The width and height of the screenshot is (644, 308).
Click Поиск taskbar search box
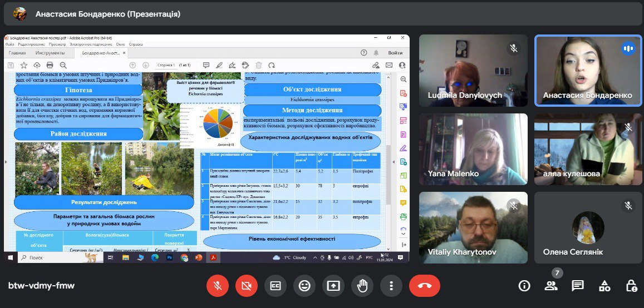tap(60, 257)
